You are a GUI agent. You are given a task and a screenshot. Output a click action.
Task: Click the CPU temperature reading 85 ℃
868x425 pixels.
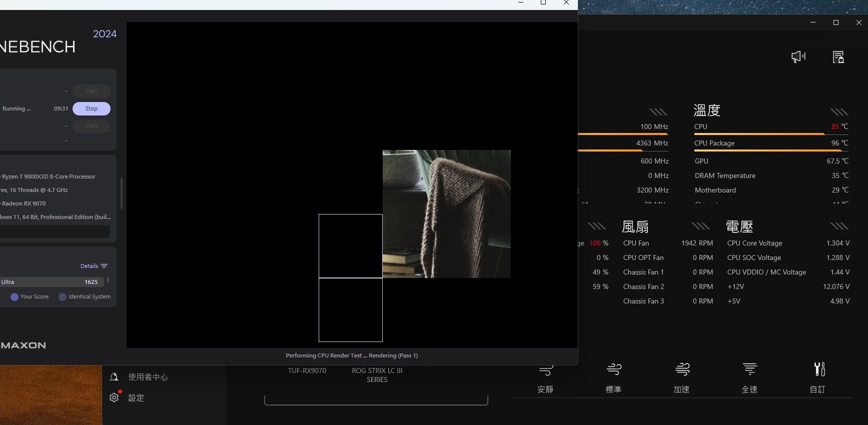click(840, 126)
